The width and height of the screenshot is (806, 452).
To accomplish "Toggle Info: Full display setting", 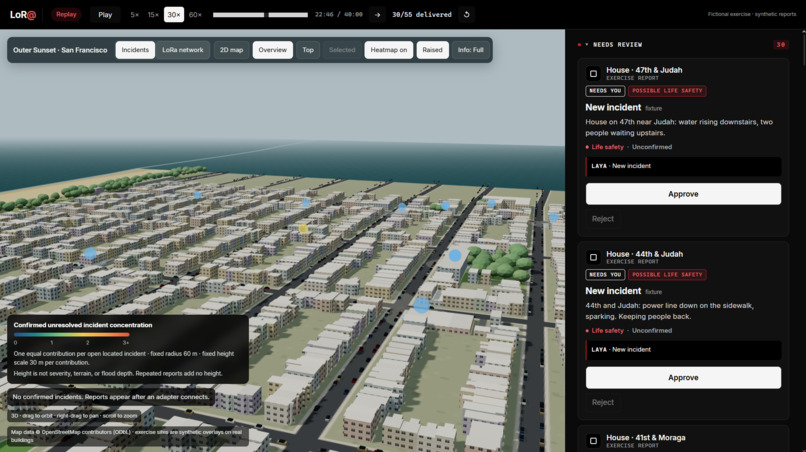I will click(x=470, y=50).
